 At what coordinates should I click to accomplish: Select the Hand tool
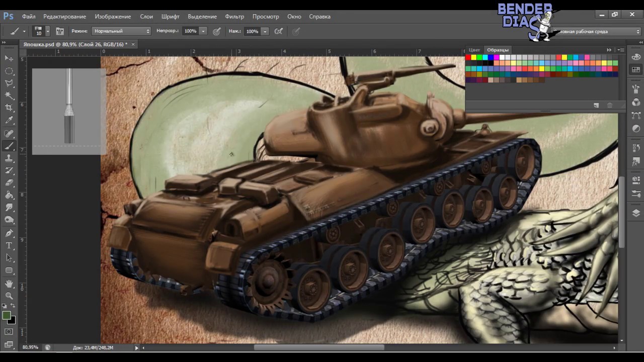(x=9, y=284)
